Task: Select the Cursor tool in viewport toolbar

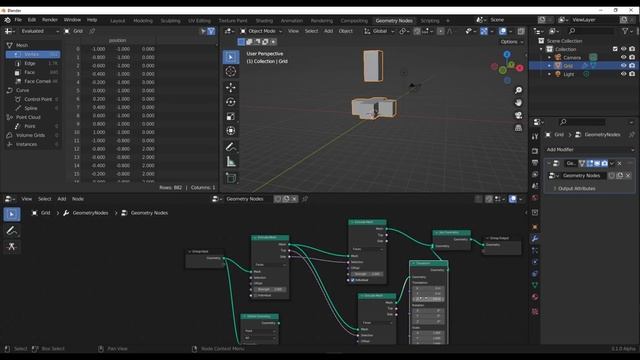Action: click(231, 72)
